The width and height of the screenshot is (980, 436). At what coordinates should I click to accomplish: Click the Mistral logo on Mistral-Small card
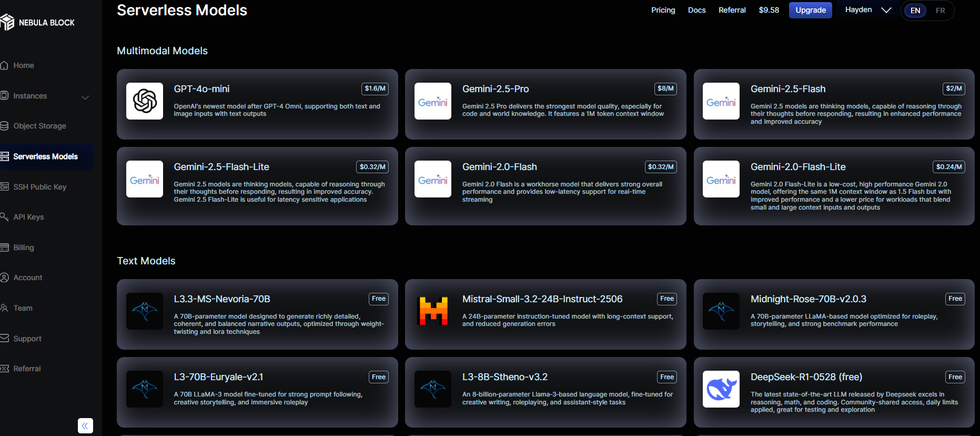click(433, 311)
